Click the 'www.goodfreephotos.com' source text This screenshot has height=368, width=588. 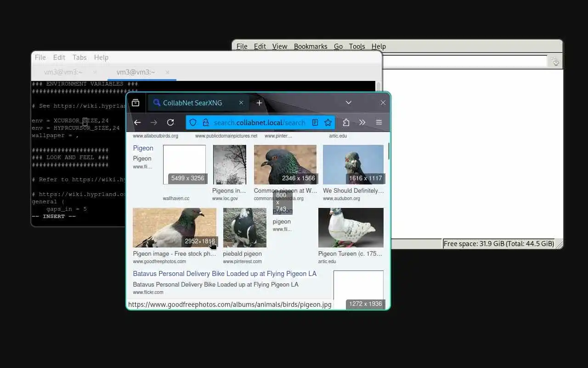[159, 261]
